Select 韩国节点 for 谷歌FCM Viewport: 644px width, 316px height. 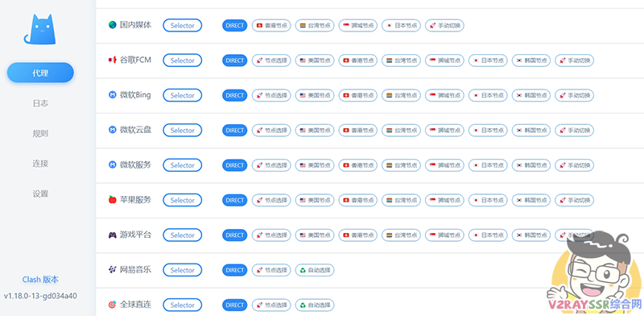[531, 60]
